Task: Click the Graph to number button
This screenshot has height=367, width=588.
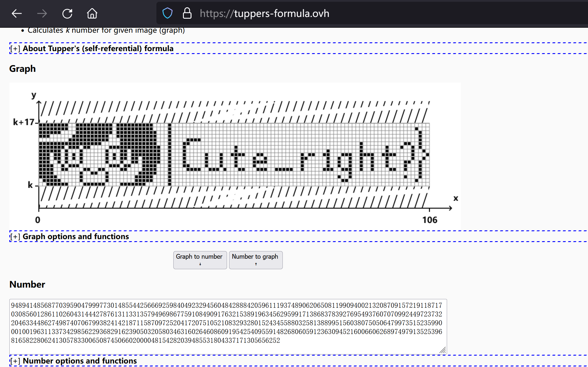Action: click(x=200, y=260)
